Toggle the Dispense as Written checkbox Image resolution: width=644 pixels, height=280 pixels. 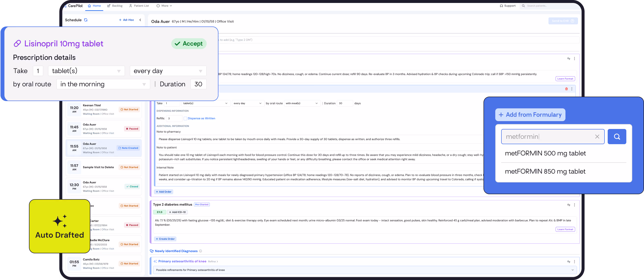185,118
